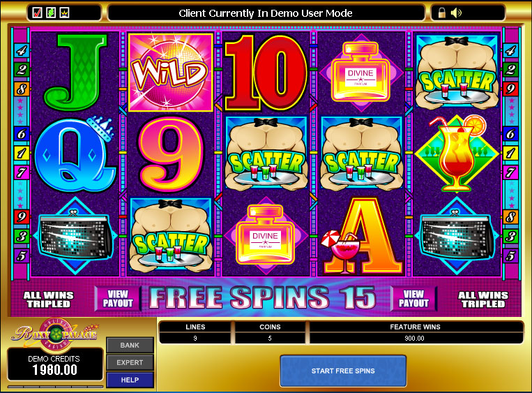Click the blue Queen symbol on first reel
This screenshot has width=532, height=393.
pos(75,154)
